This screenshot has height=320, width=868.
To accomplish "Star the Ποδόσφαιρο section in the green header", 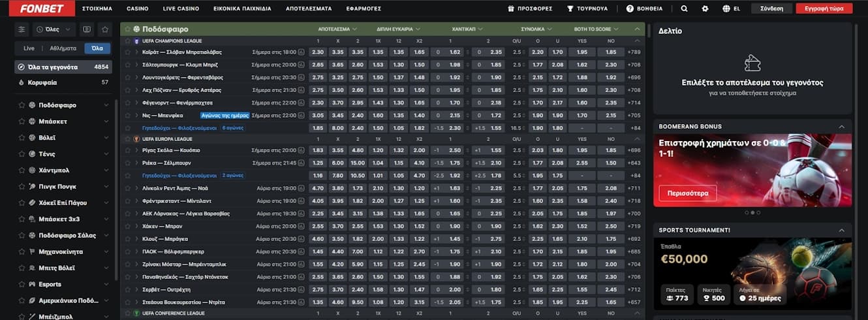I will coord(128,29).
